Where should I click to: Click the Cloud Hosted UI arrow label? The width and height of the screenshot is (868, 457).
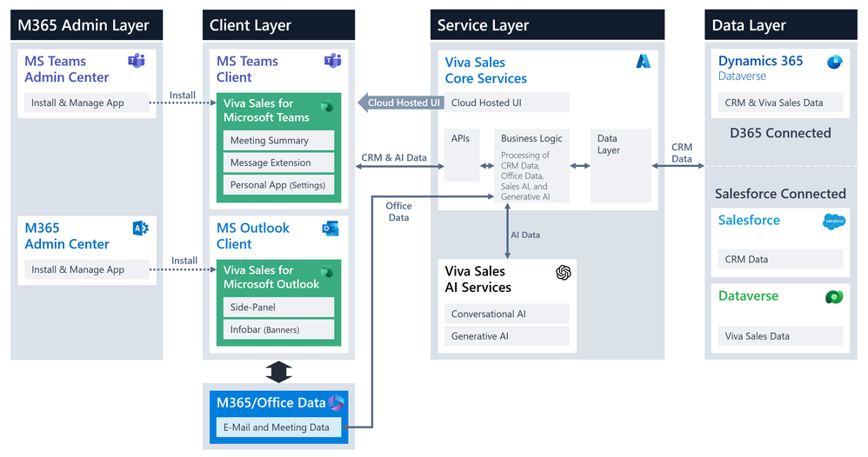404,103
